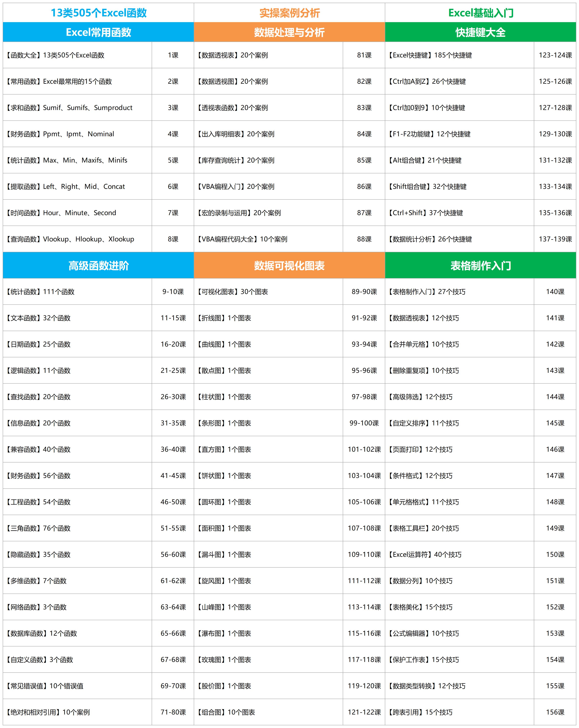Click '【瀑布图】1个图表' cell
The width and height of the screenshot is (579, 728).
(269, 633)
